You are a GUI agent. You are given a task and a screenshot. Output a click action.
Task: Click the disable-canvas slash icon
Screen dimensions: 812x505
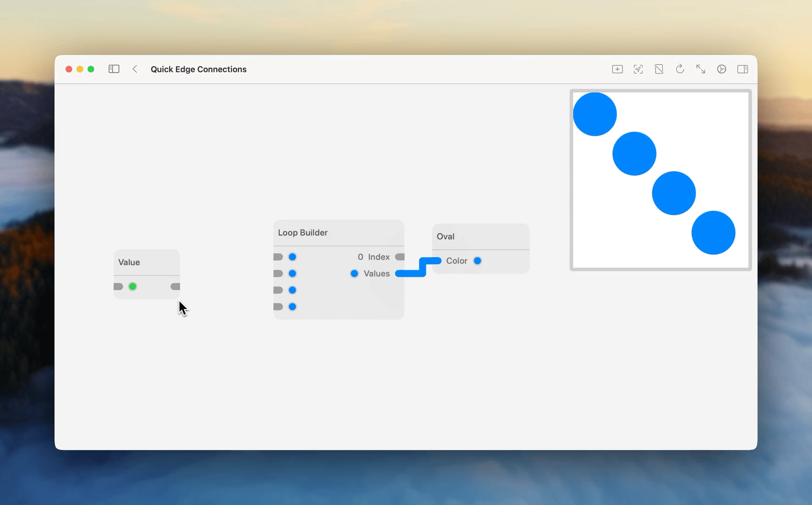[659, 69]
